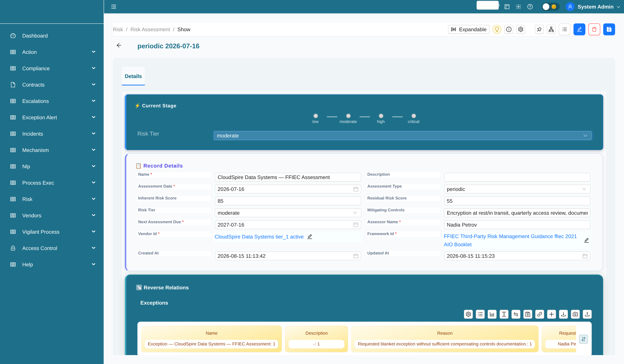The height and width of the screenshot is (364, 624).
Task: Edit the Vendor Id with pencil icon
Action: tap(310, 236)
